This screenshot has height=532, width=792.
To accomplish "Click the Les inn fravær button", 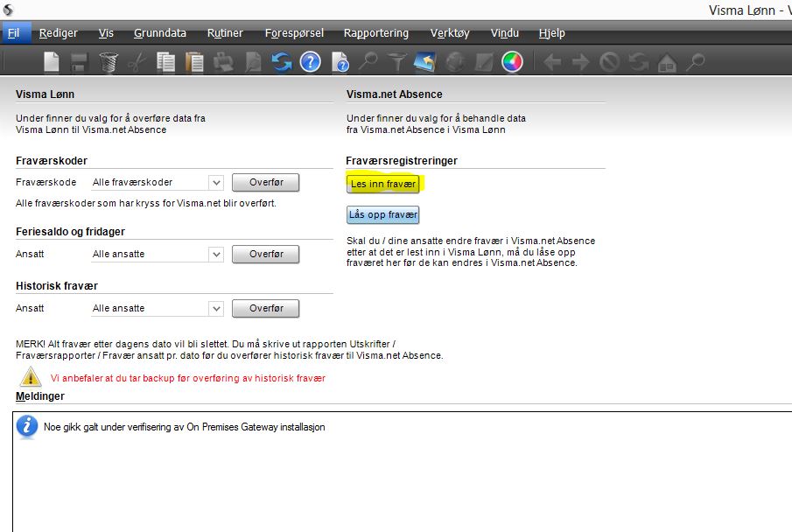I will (382, 184).
